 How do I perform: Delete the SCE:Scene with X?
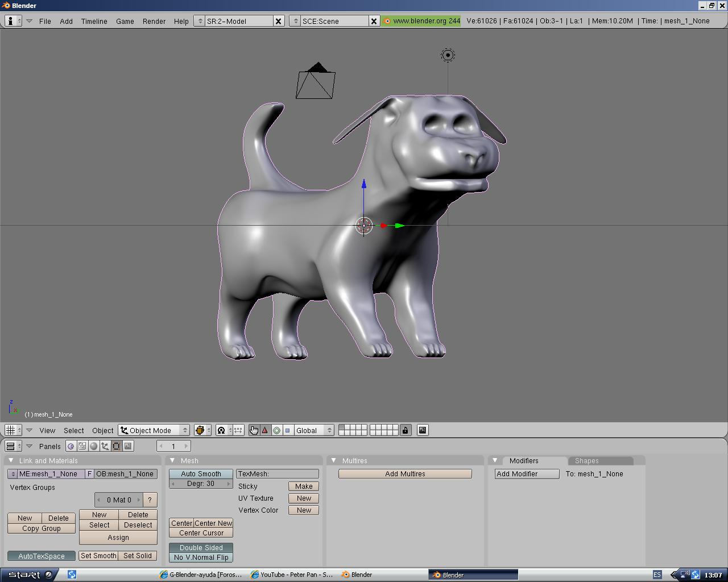coord(374,21)
